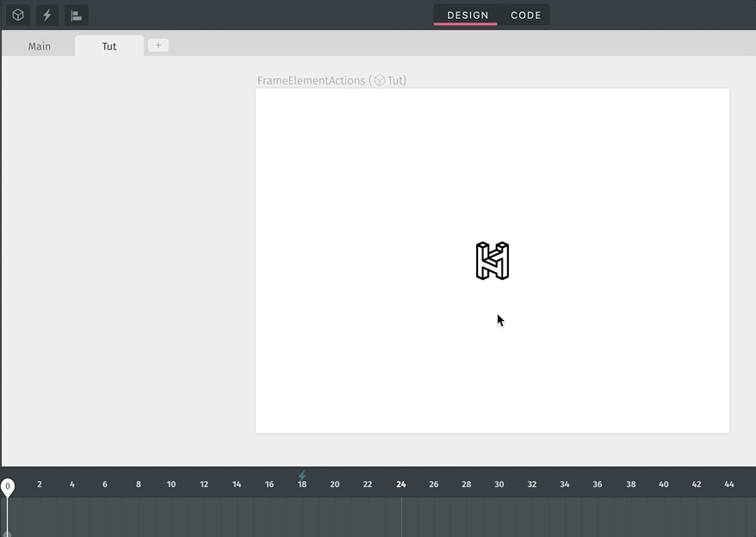Jump to frame 8 on the timeline
756x537 pixels.
point(139,485)
